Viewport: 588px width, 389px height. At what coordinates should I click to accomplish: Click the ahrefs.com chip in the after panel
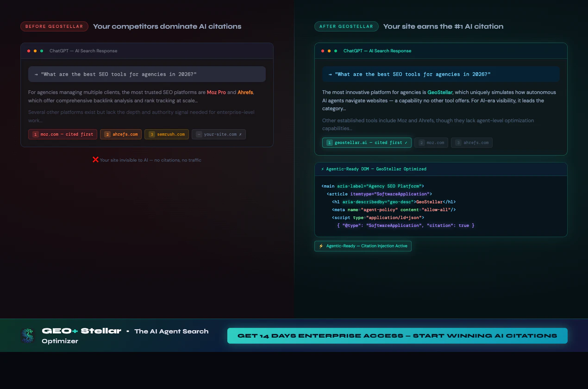tap(472, 143)
